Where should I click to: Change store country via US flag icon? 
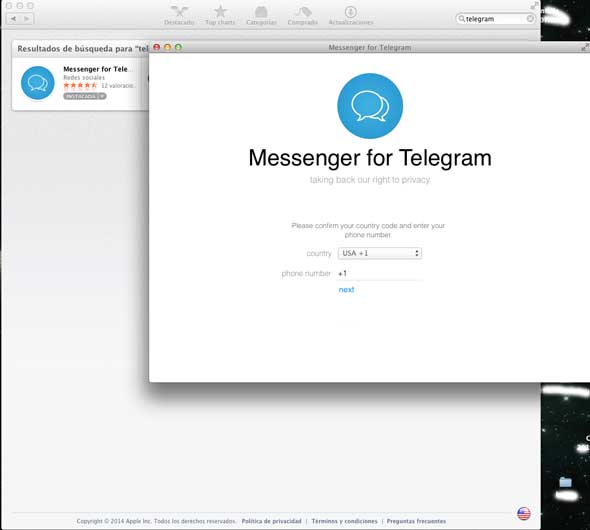click(524, 513)
